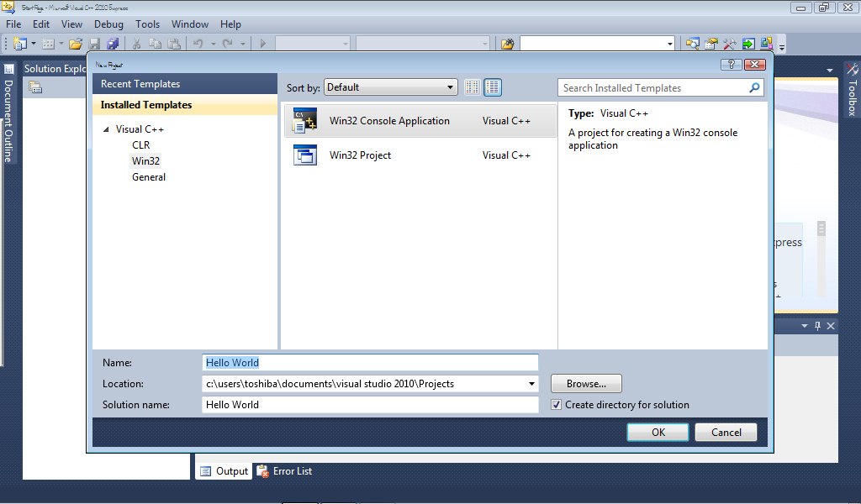Open the Document Outline side tab

point(8,114)
